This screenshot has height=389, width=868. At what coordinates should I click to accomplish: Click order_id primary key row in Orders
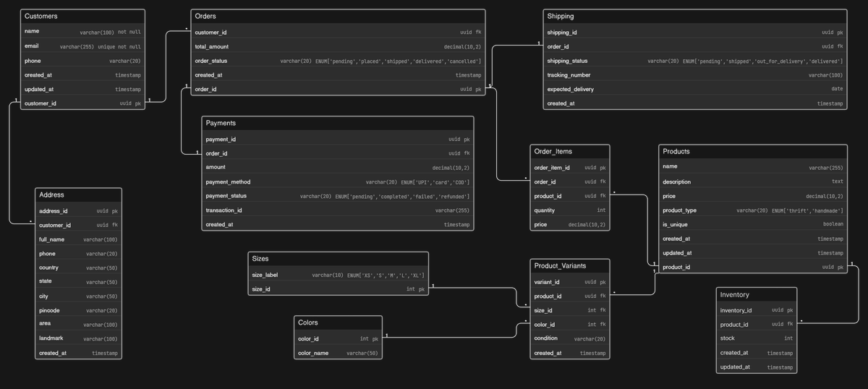pos(338,89)
